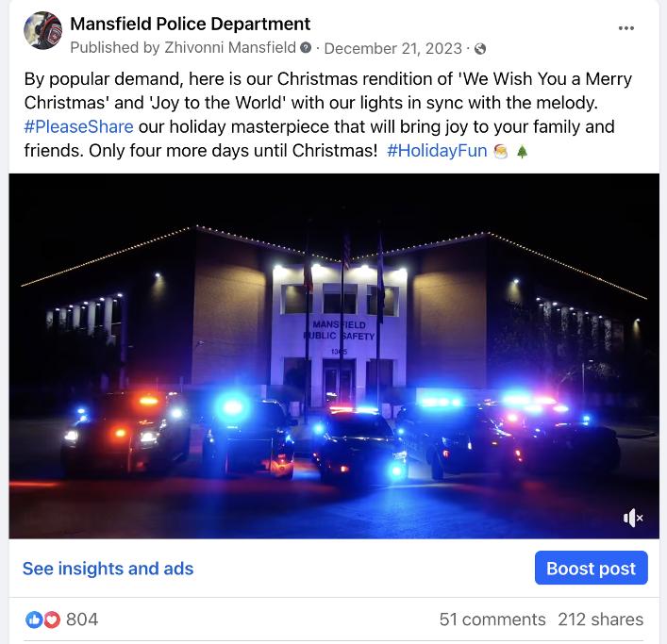Click See insights and ads

(108, 569)
